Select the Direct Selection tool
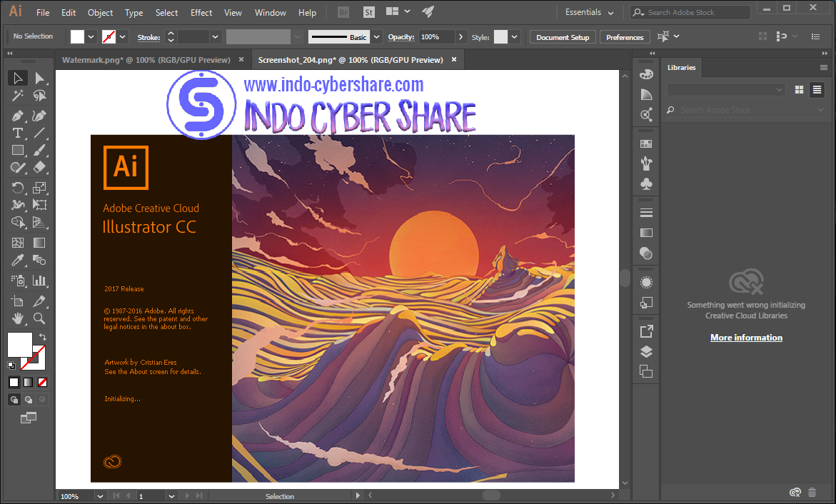836x504 pixels. tap(39, 78)
